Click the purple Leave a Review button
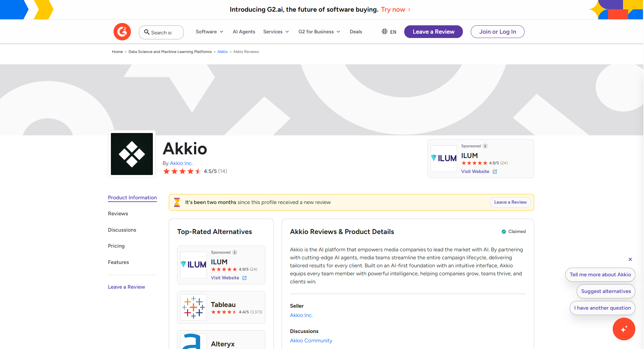 (x=433, y=32)
